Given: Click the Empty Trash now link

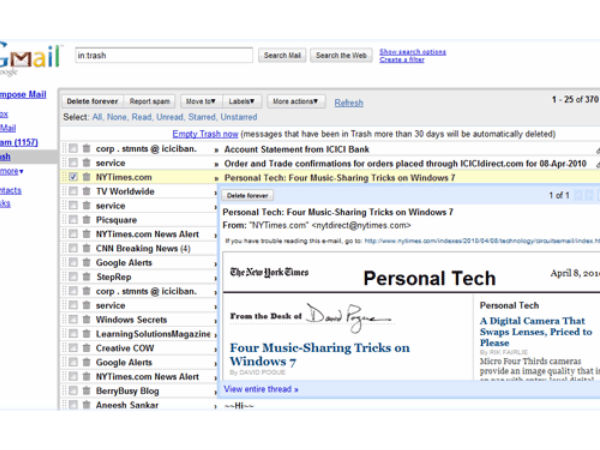Looking at the screenshot, I should pos(205,133).
